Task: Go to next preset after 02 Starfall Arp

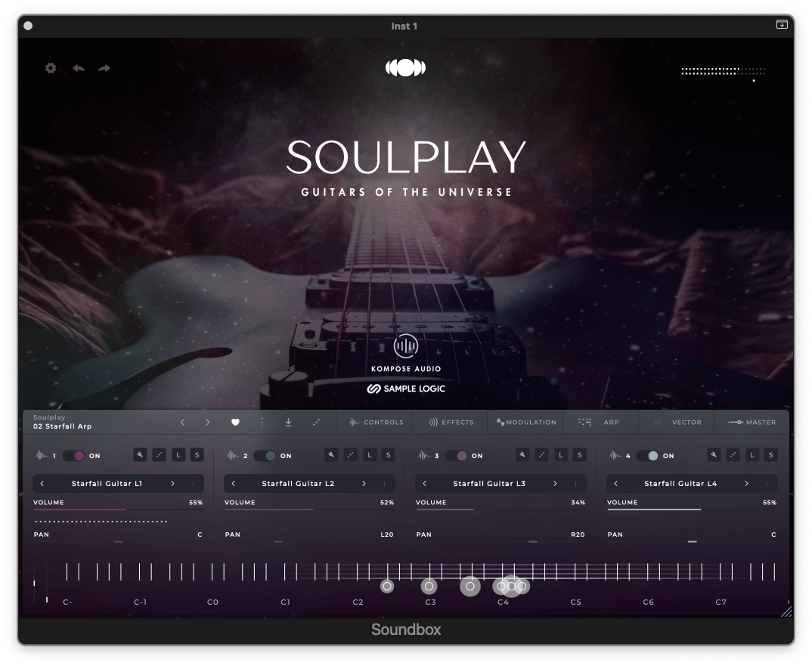Action: click(x=208, y=422)
